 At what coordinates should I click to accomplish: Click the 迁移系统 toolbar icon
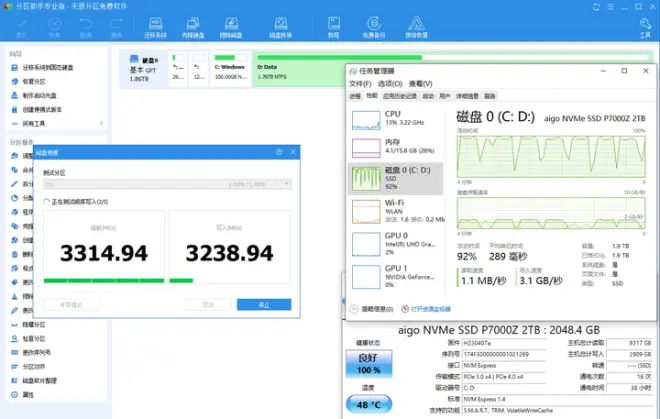point(148,29)
